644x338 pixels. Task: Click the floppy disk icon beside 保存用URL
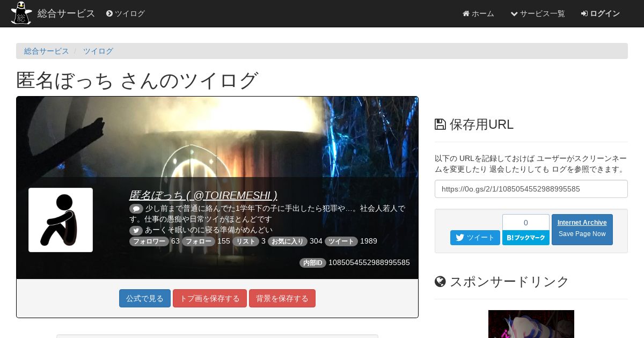[x=440, y=124]
